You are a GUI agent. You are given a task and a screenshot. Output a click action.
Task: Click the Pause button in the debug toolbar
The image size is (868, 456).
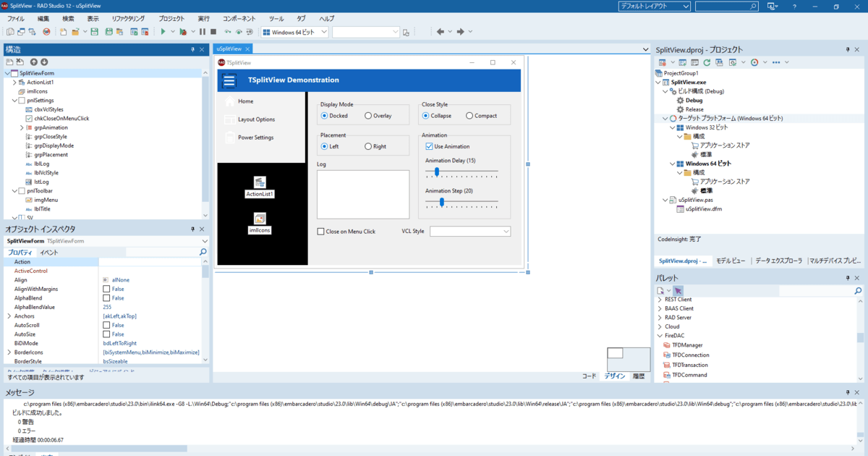pos(203,32)
